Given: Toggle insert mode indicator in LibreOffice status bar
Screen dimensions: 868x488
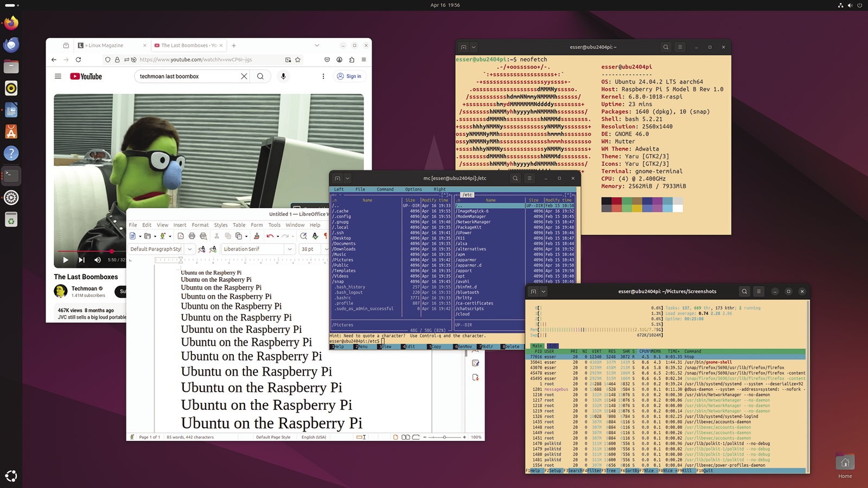Looking at the screenshot, I should [361, 437].
